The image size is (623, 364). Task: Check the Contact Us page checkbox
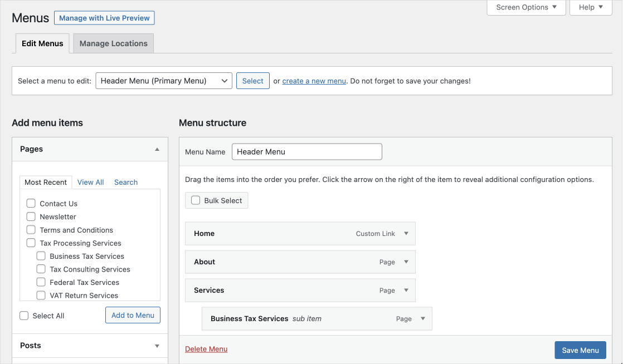pyautogui.click(x=31, y=204)
